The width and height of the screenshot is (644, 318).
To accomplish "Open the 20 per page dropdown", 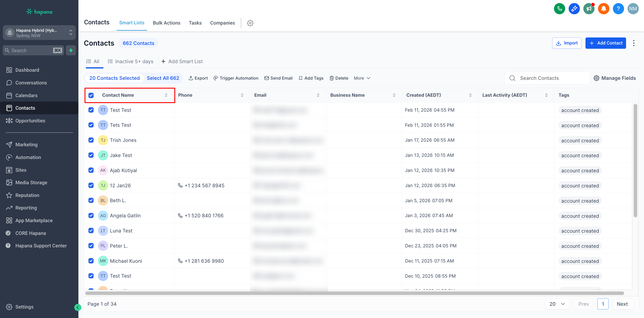I will pos(557,304).
